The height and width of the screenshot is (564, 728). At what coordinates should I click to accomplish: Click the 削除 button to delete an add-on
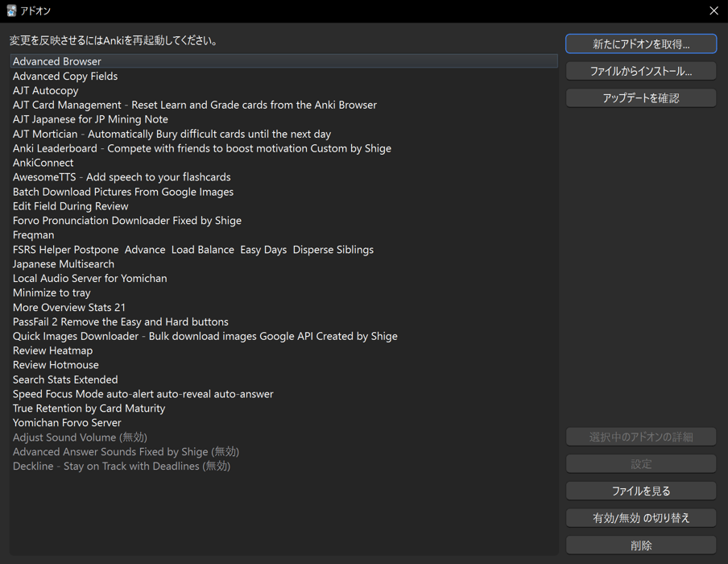click(x=640, y=545)
